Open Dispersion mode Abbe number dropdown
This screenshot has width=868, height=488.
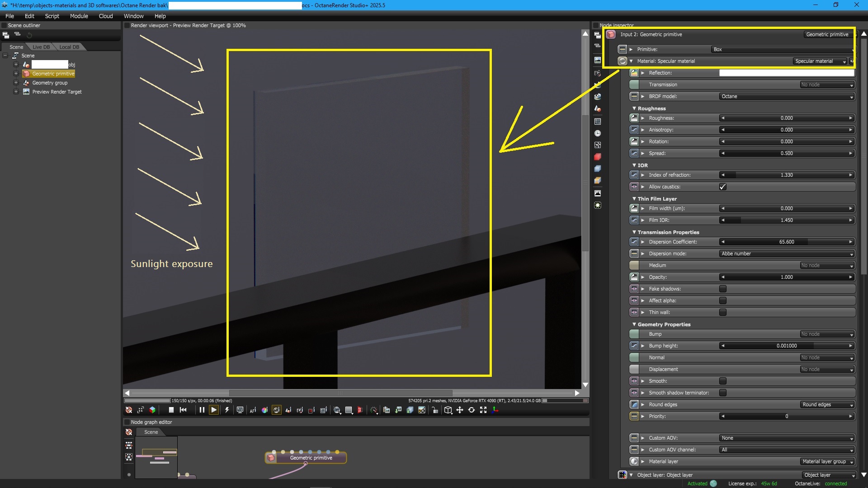[x=786, y=253]
